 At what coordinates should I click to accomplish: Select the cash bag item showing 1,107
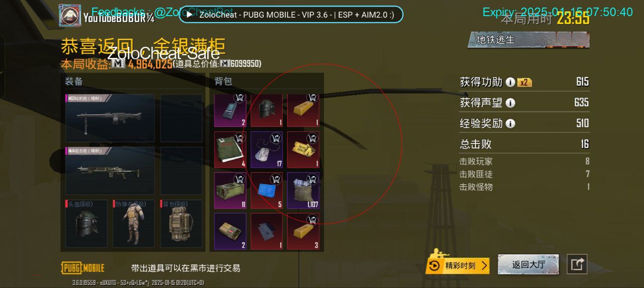[x=303, y=190]
